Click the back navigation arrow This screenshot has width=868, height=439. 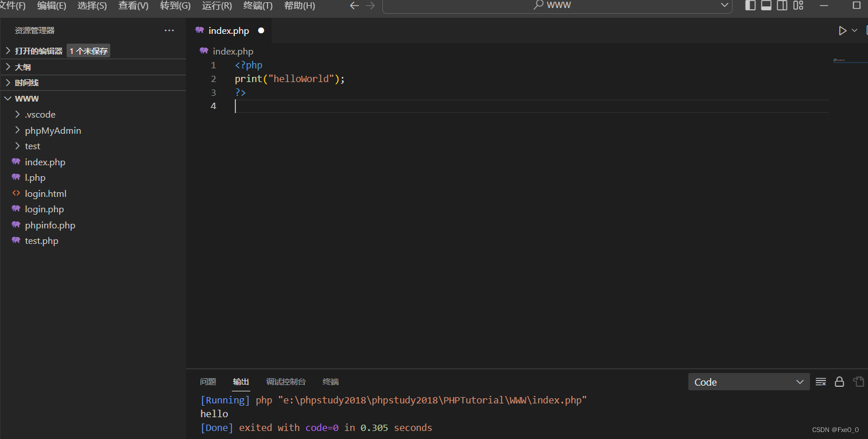point(354,6)
